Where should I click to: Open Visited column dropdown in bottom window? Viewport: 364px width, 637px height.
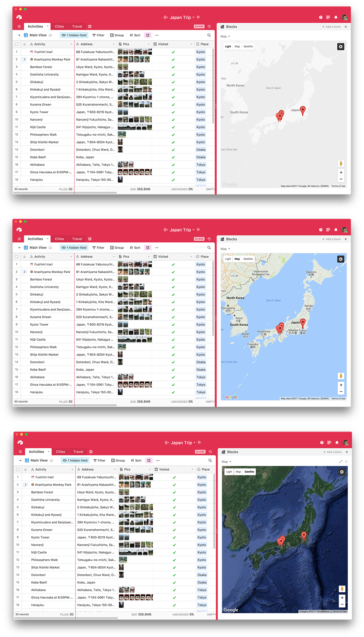(x=192, y=469)
